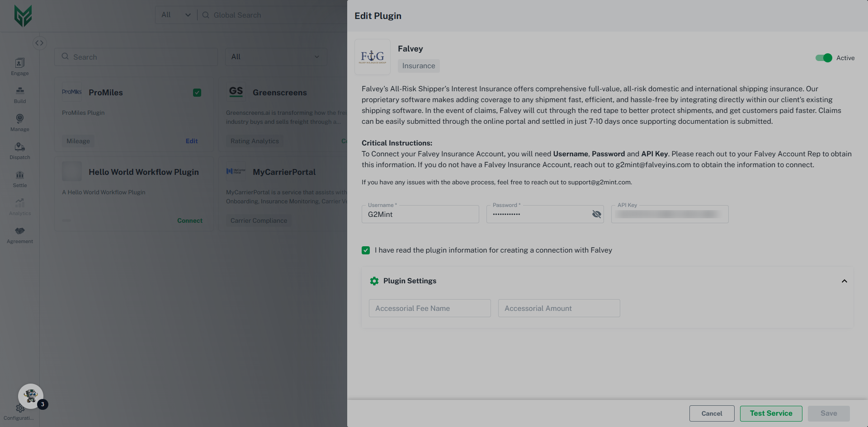Uncheck the plugin information confirmation checkbox
Image resolution: width=868 pixels, height=427 pixels.
(366, 250)
